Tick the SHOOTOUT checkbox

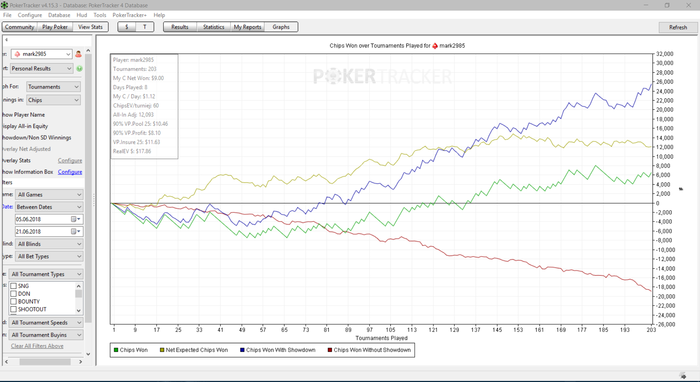pos(13,309)
